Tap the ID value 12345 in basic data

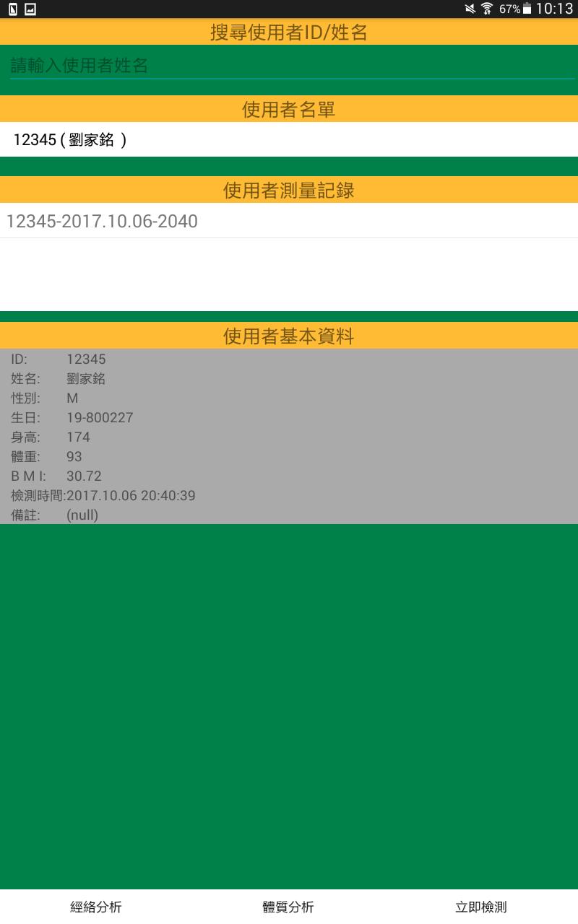[x=86, y=359]
